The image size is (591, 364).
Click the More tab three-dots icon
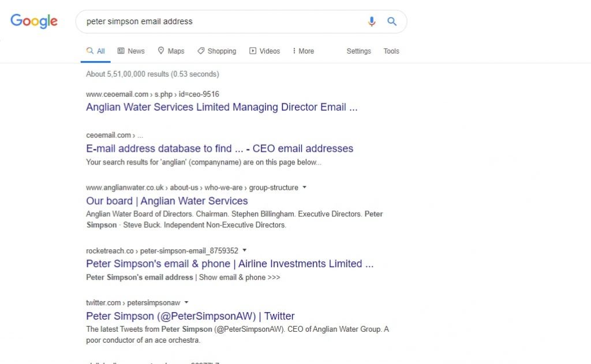[x=294, y=51]
